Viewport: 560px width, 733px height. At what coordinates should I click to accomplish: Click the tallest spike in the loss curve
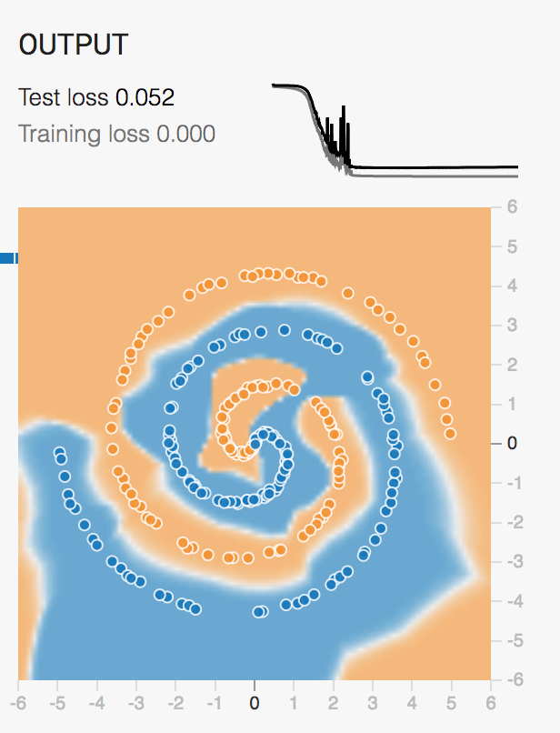[343, 111]
